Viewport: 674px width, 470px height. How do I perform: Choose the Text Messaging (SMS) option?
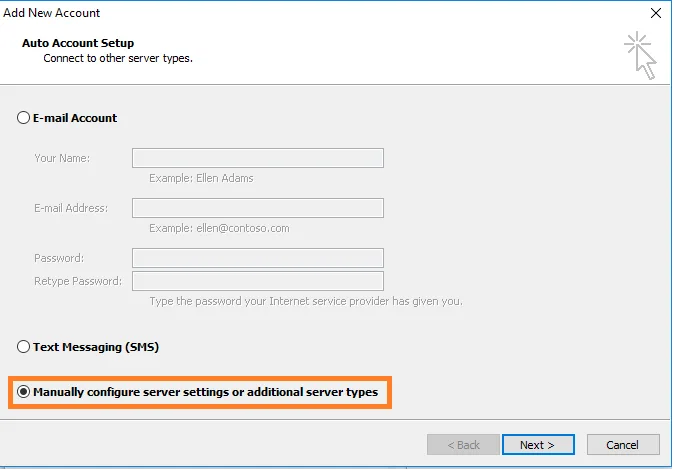click(24, 347)
